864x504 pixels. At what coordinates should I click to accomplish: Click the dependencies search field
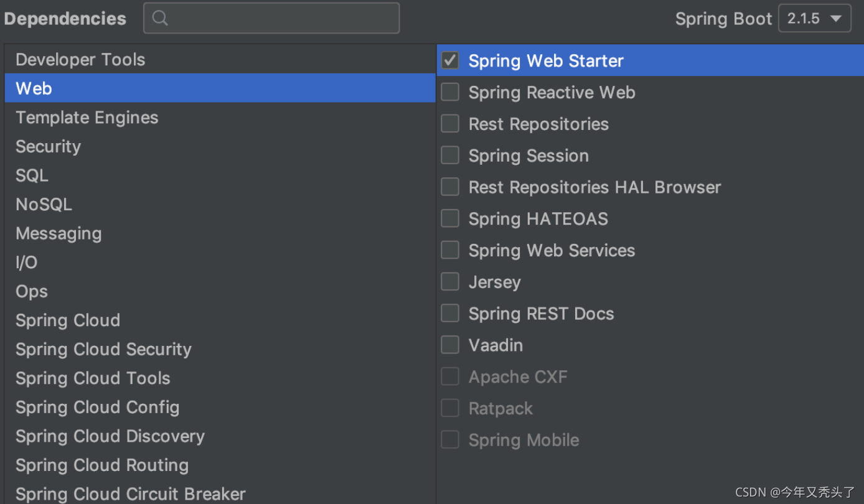pyautogui.click(x=271, y=18)
